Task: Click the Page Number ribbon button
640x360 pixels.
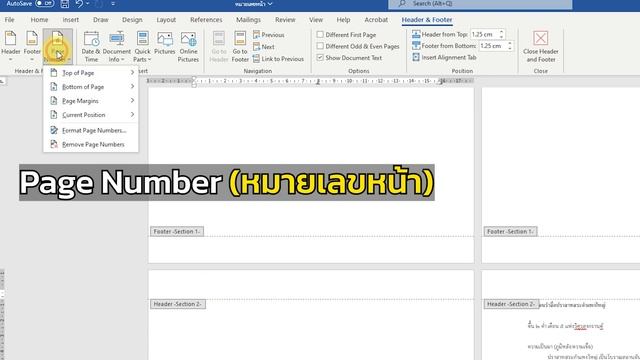Action: (x=58, y=46)
